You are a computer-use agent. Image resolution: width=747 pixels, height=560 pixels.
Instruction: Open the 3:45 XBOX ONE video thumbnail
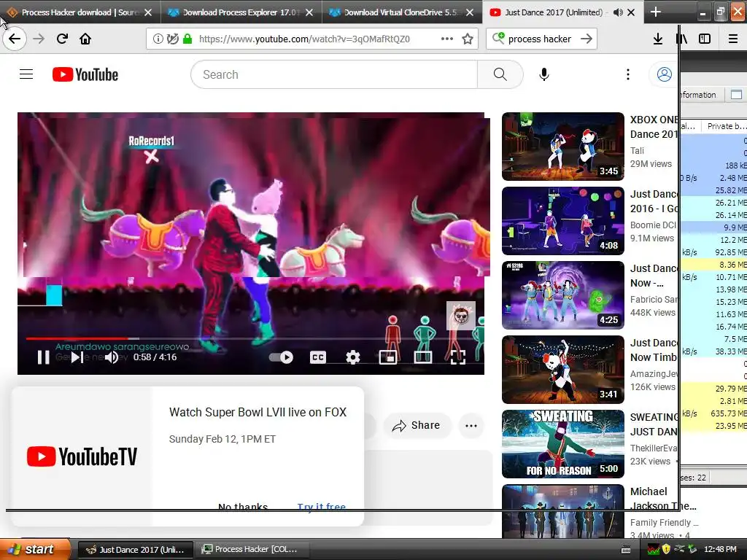tap(562, 146)
